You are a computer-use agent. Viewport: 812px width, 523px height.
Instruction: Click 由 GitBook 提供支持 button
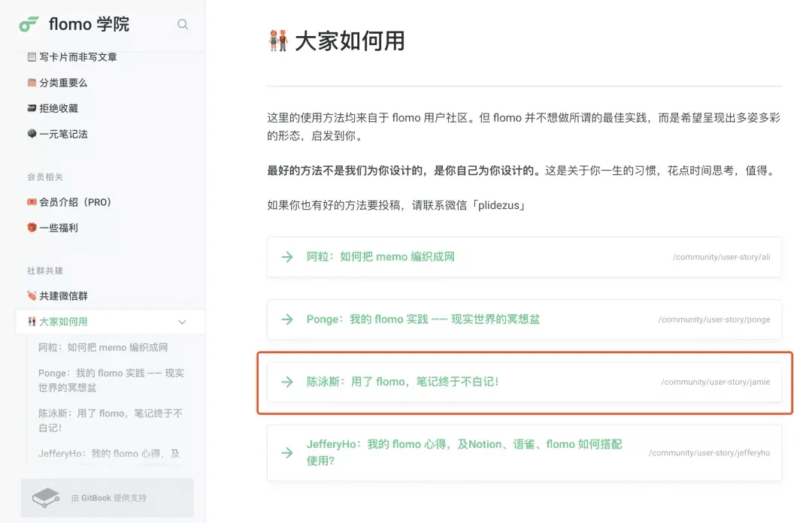click(108, 497)
